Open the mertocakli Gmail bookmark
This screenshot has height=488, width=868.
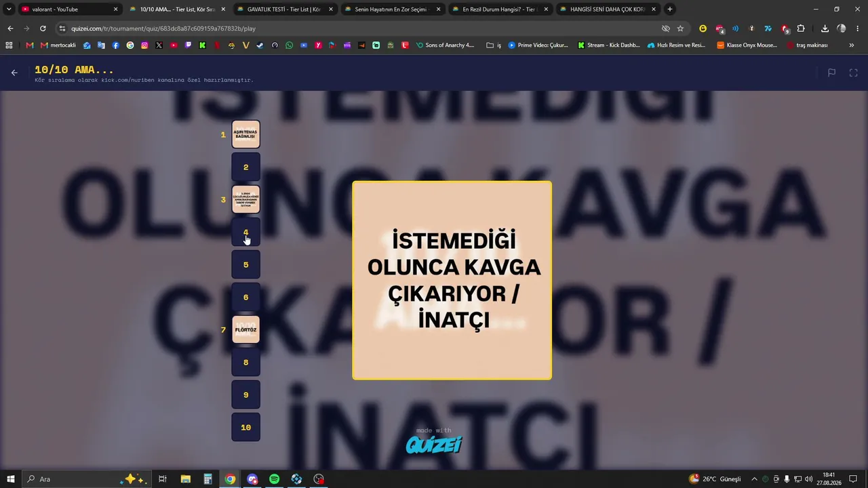tap(58, 45)
